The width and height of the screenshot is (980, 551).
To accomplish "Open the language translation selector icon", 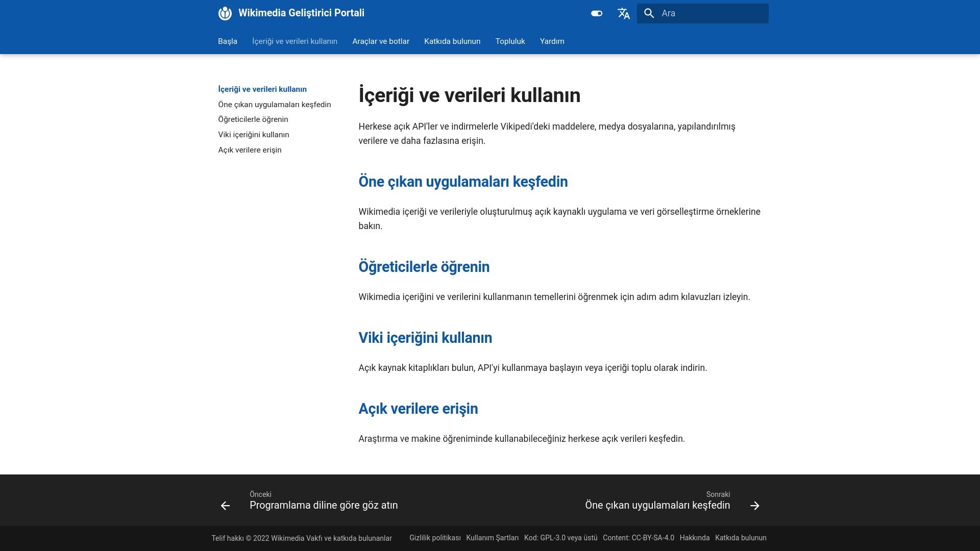I will pyautogui.click(x=623, y=13).
